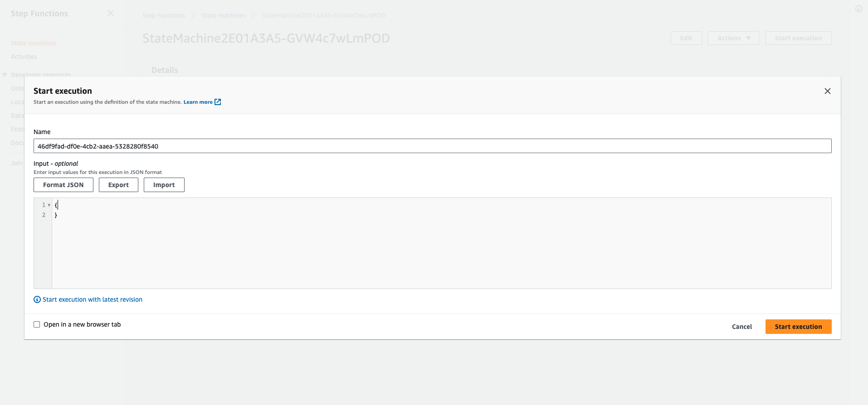Click Start execution with latest revision
The width and height of the screenshot is (868, 405).
point(92,299)
